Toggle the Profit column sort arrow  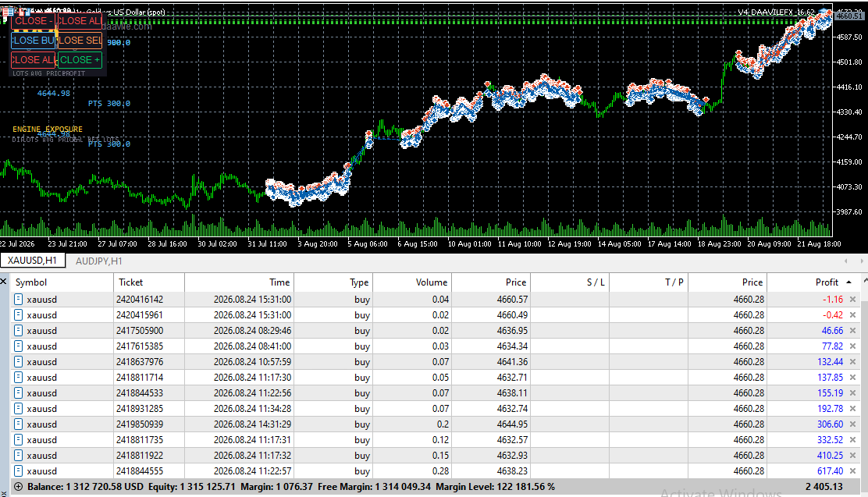[848, 282]
